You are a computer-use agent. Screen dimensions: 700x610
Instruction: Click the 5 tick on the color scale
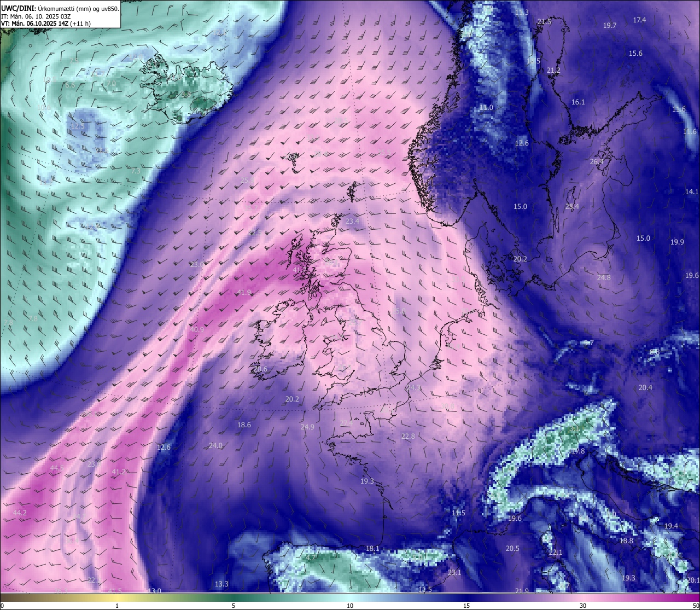[234, 606]
